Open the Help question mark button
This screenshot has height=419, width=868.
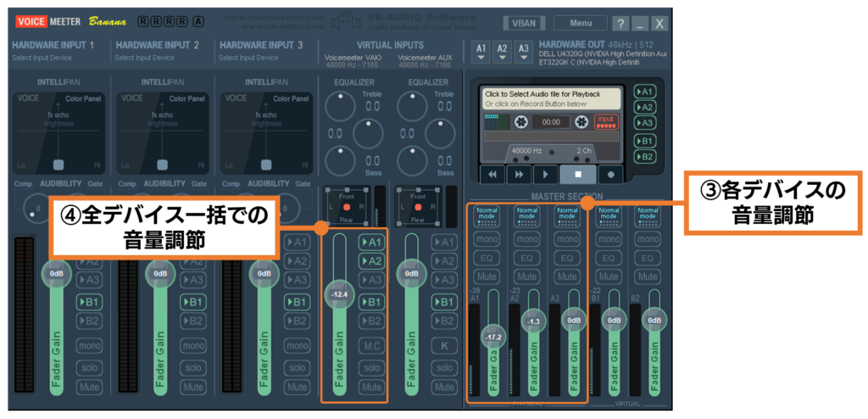(620, 24)
